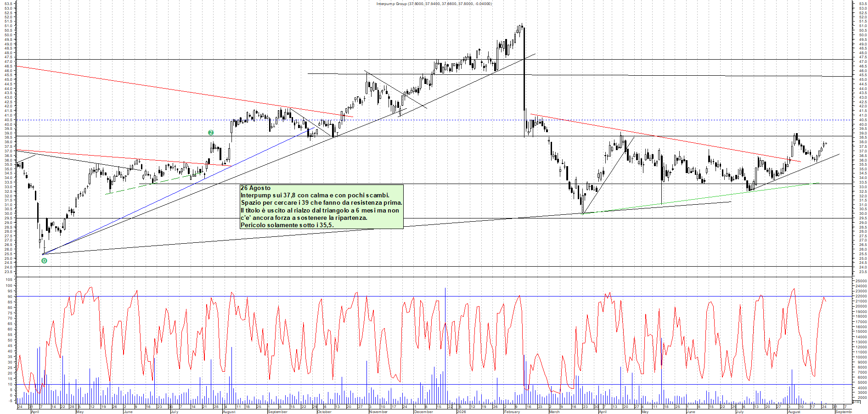Click the green wave marker labeled 2
This screenshot has height=414, width=868.
pos(211,133)
